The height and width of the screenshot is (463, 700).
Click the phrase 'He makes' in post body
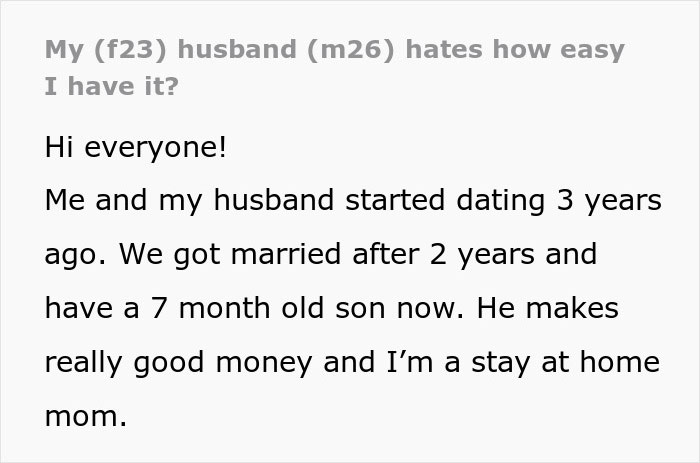[x=548, y=308]
